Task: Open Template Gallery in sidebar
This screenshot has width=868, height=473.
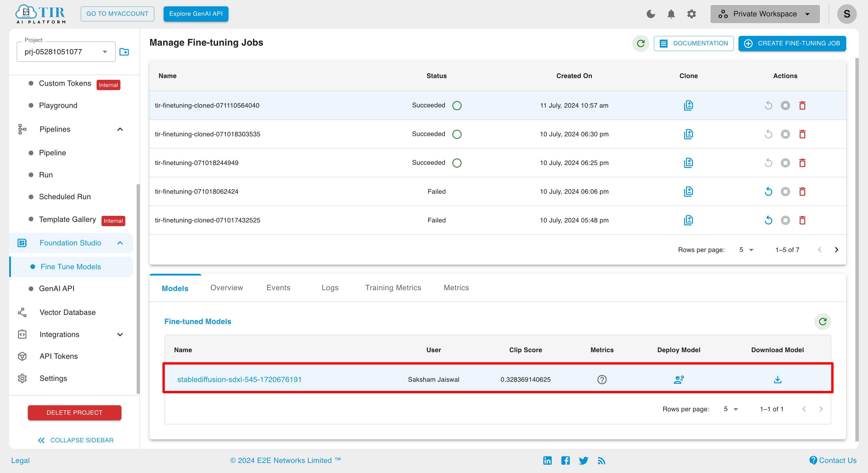Action: pos(67,219)
